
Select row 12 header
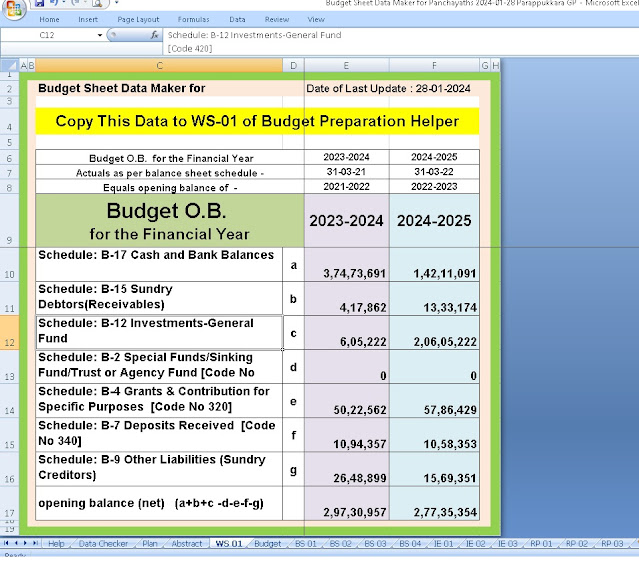coord(9,332)
